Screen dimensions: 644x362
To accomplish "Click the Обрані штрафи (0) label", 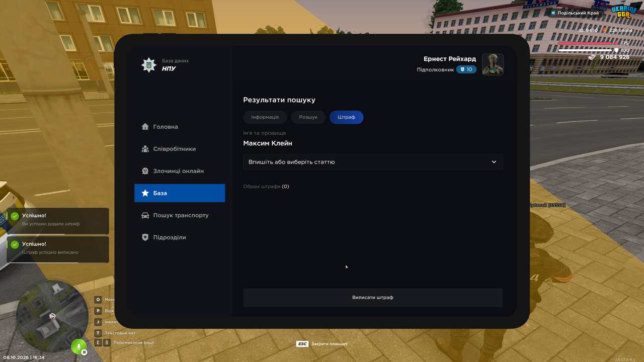I will click(266, 187).
